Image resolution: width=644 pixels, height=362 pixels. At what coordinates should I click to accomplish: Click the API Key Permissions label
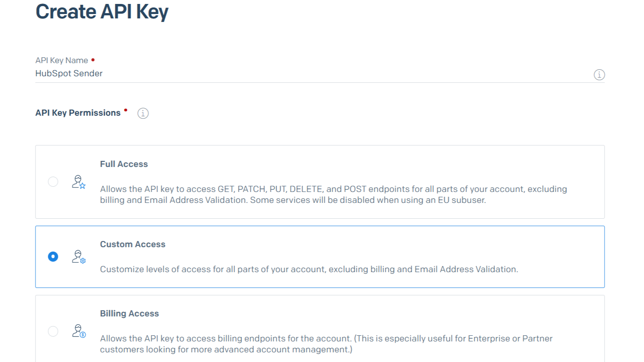(x=78, y=113)
